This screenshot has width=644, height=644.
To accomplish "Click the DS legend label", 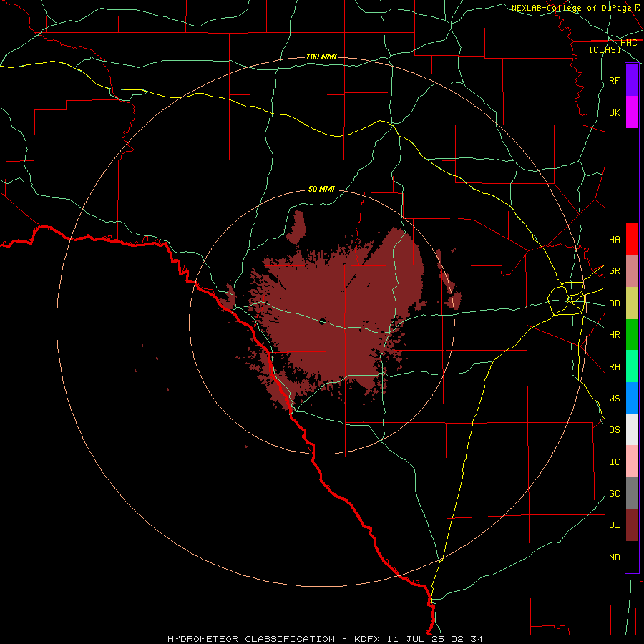I will pyautogui.click(x=614, y=430).
